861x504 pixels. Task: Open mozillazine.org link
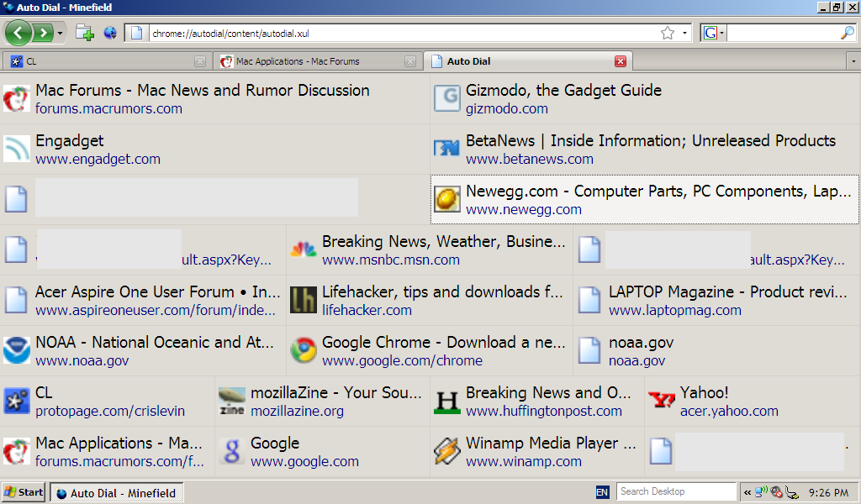click(x=297, y=412)
